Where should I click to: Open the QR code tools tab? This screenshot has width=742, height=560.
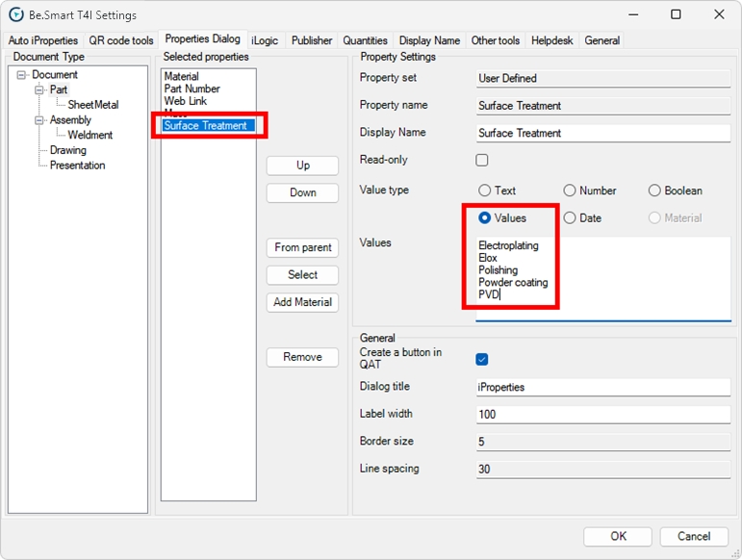(x=120, y=40)
